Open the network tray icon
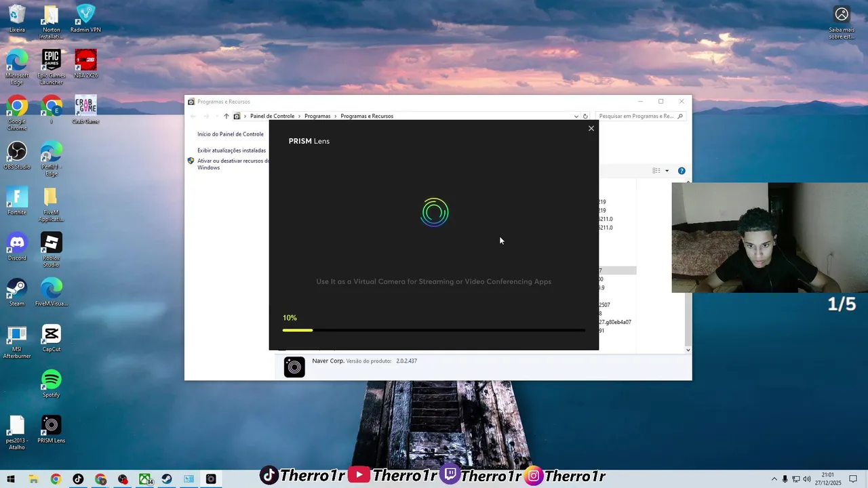The height and width of the screenshot is (488, 868). [796, 479]
